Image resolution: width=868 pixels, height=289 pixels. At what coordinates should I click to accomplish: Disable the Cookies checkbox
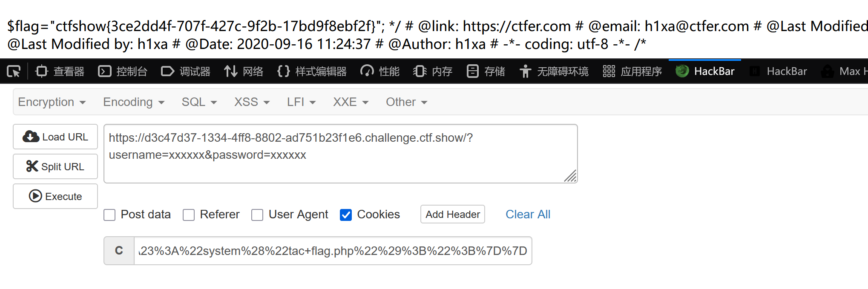click(346, 215)
